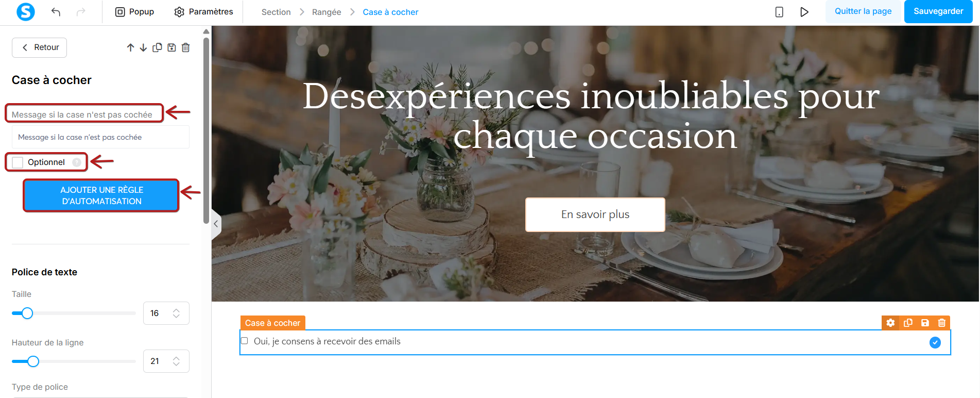Viewport: 980px width, 398px height.
Task: Click blue checkmark circle in checkbox block
Action: 935,342
